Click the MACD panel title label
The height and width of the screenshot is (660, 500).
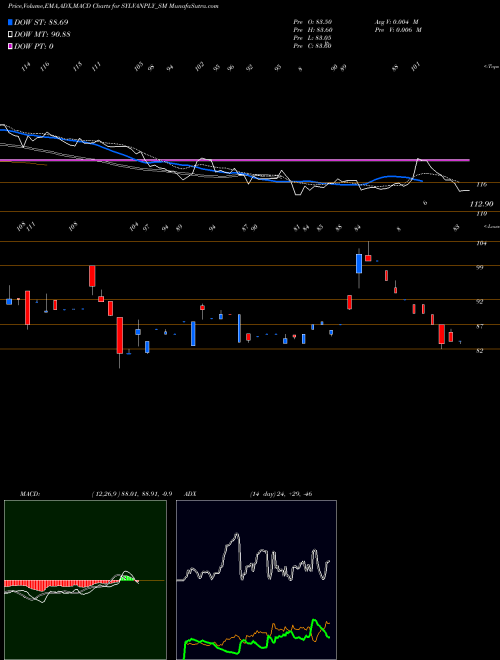click(30, 494)
